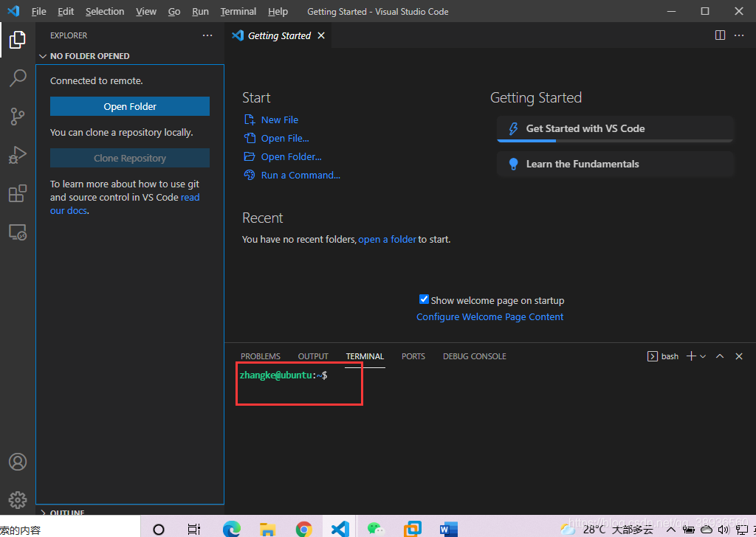Screen dimensions: 756x537
Task: Open the Explorer view in activity bar
Action: 18,40
